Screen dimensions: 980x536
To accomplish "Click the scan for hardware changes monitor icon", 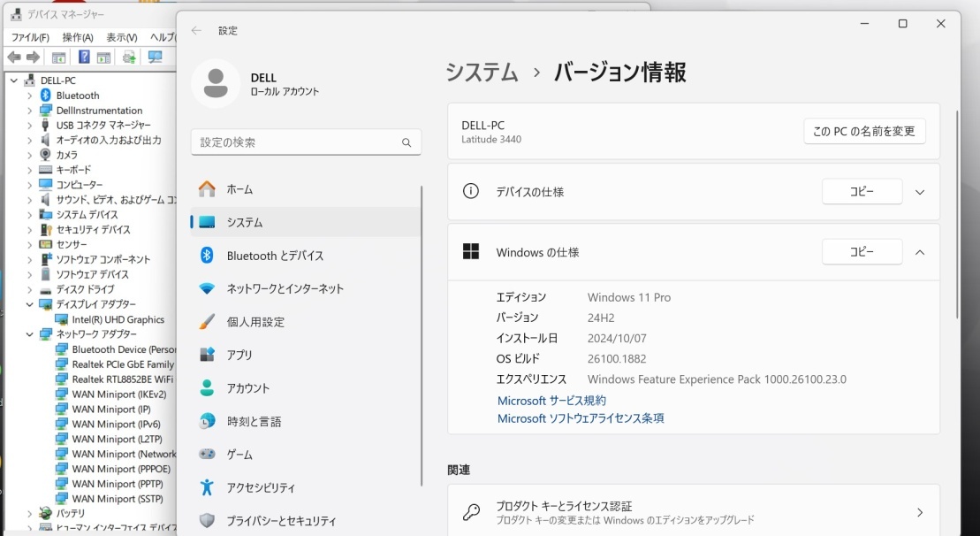I will tap(155, 57).
